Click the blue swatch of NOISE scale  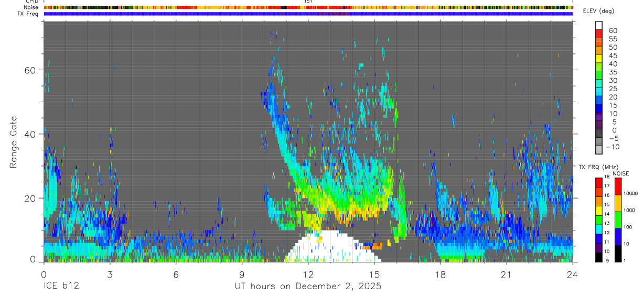(618, 236)
